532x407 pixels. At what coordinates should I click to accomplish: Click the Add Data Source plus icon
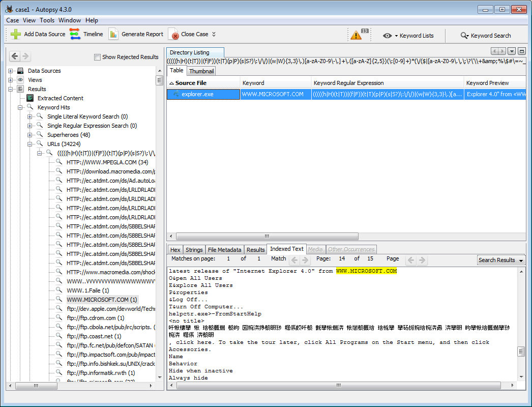pos(16,34)
